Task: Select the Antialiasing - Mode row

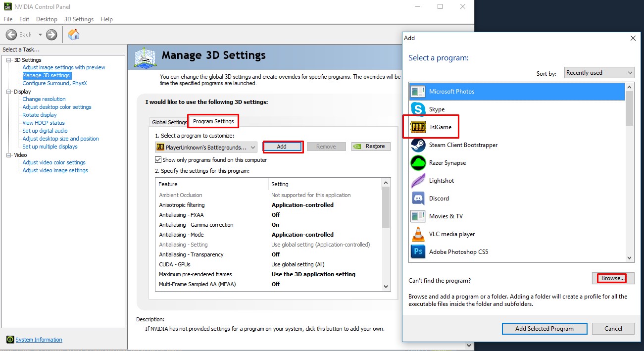Action: pos(269,235)
